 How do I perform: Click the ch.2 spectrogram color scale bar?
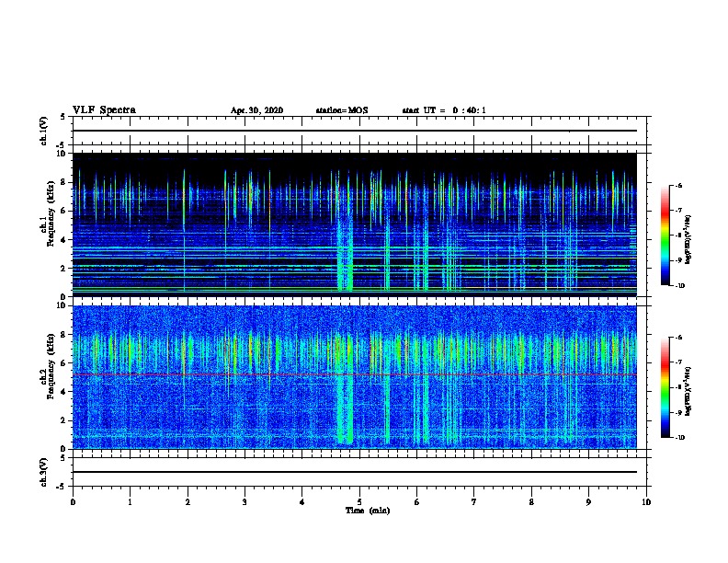click(665, 387)
